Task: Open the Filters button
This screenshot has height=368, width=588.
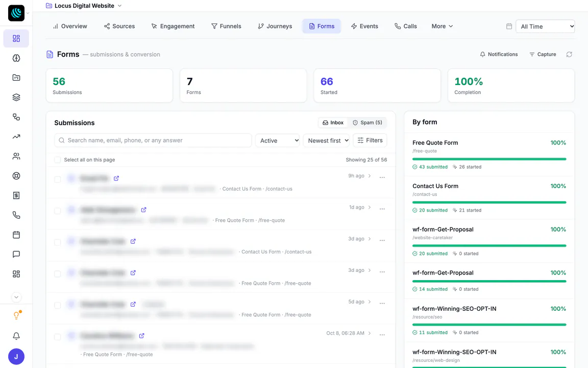Action: click(370, 141)
